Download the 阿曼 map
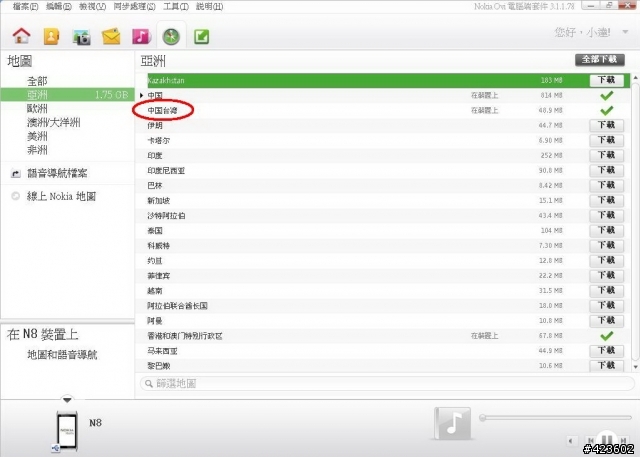 coord(607,321)
